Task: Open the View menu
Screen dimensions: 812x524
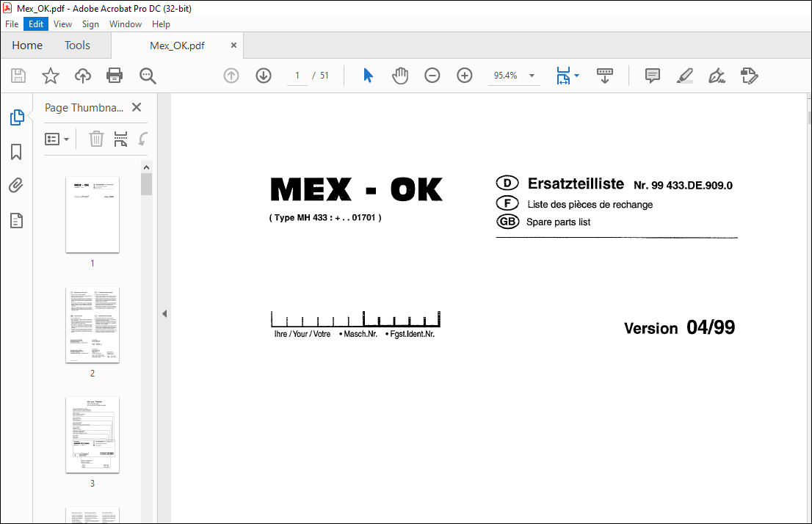Action: (x=62, y=23)
